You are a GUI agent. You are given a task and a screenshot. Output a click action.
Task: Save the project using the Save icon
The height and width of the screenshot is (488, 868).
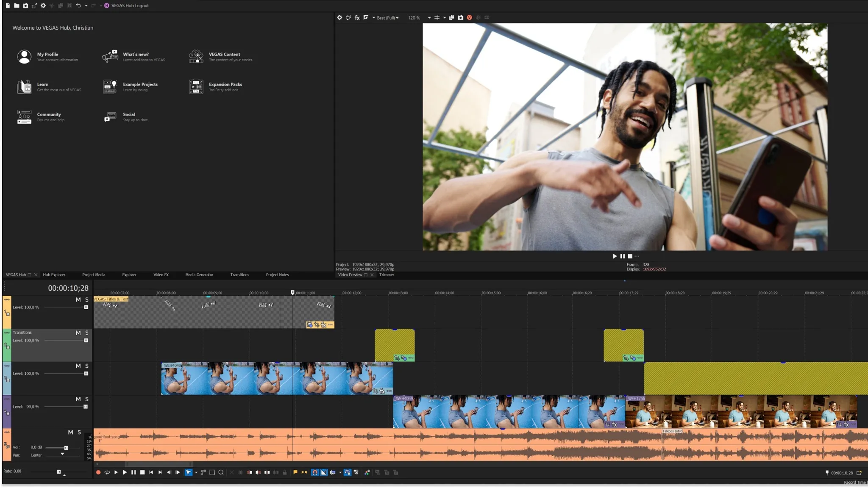point(25,6)
